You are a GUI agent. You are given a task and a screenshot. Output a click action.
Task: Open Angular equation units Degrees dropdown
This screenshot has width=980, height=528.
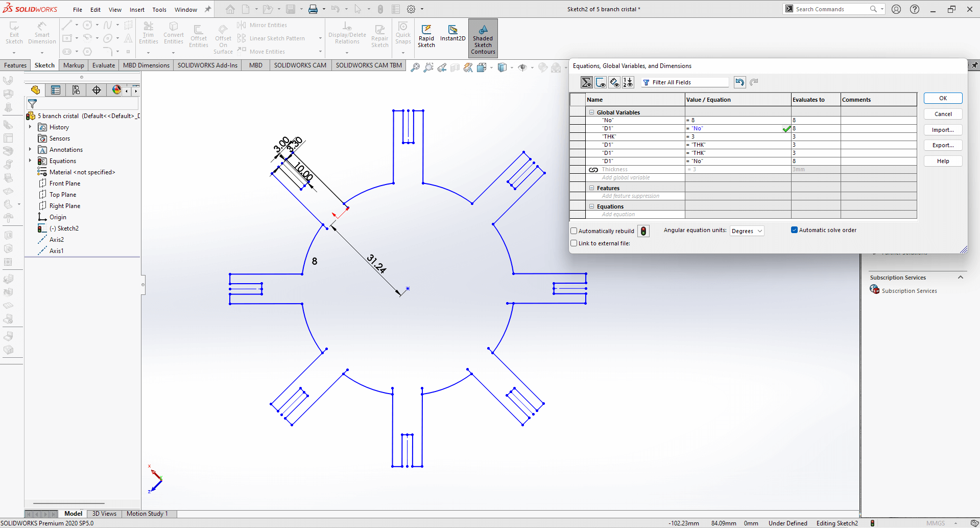click(747, 231)
